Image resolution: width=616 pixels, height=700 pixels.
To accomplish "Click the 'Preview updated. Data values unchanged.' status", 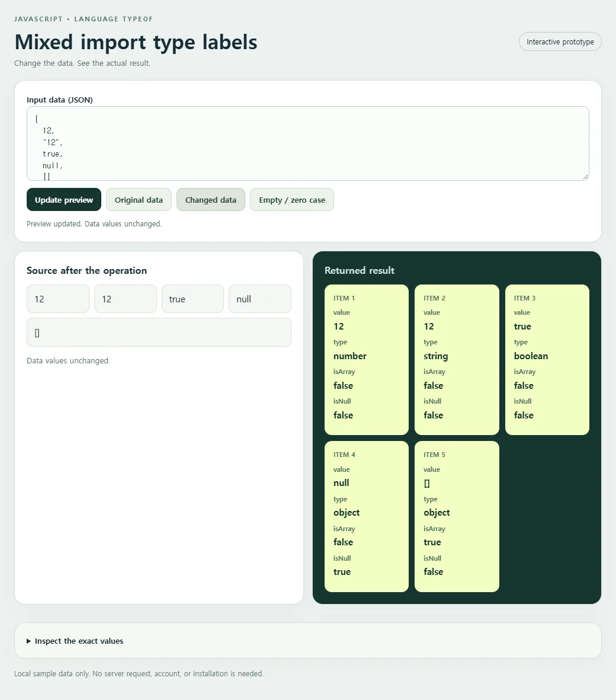I will 94,223.
